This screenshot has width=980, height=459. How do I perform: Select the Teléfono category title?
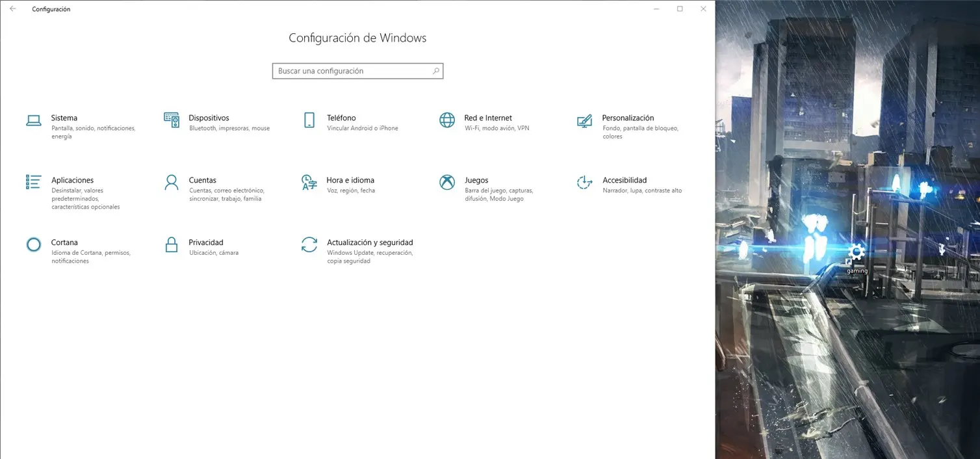[341, 118]
